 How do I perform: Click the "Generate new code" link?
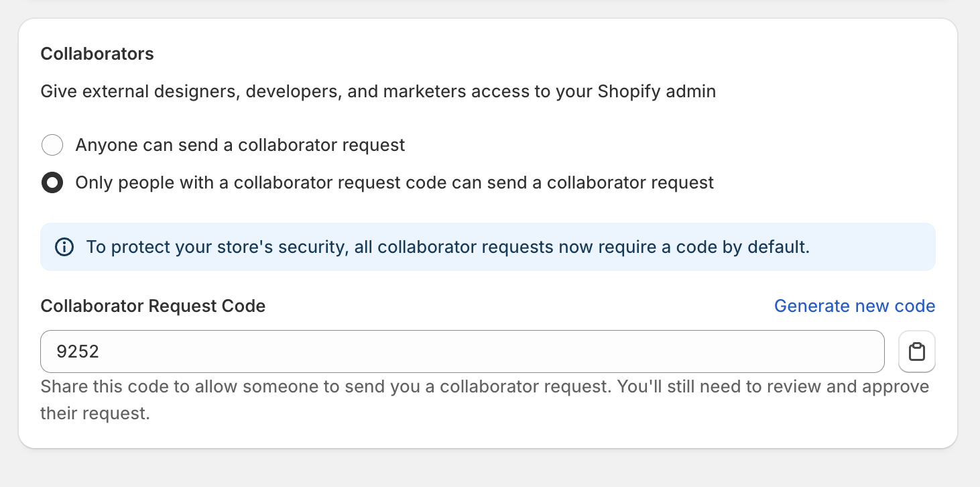pos(854,306)
